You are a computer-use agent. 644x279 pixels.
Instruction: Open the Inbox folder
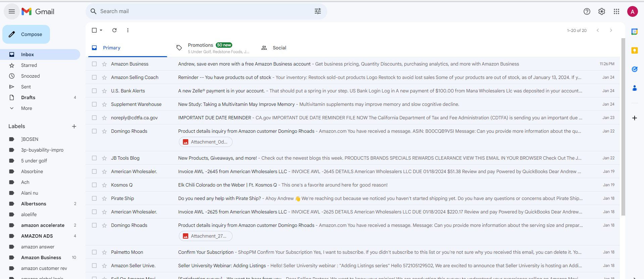[40, 54]
